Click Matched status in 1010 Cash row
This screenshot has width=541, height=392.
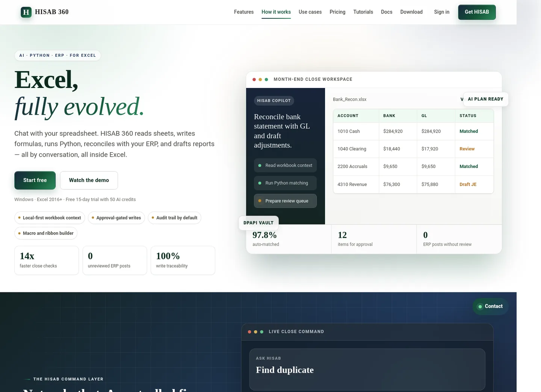(468, 131)
